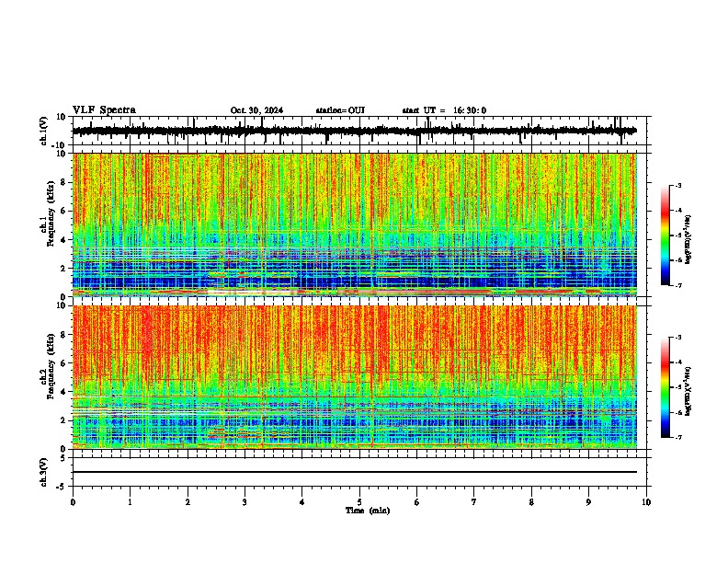Click the time axis tick label "3"
The image size is (728, 563).
click(245, 502)
